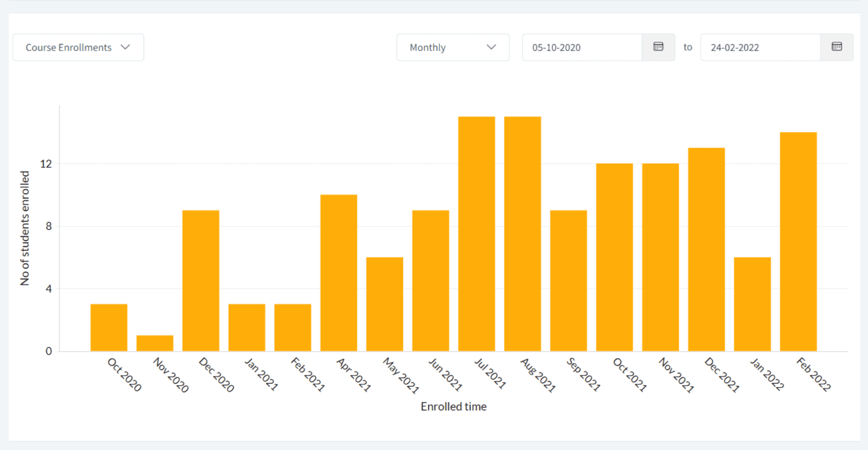868x450 pixels.
Task: Click the Feb 2021 enrollment bar
Action: (x=293, y=327)
